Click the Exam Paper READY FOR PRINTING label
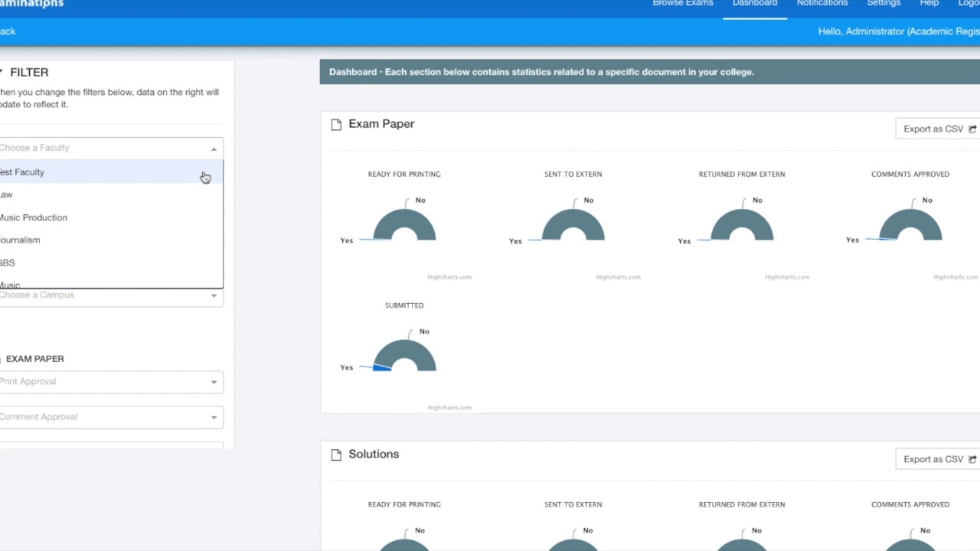The height and width of the screenshot is (551, 980). coord(404,174)
